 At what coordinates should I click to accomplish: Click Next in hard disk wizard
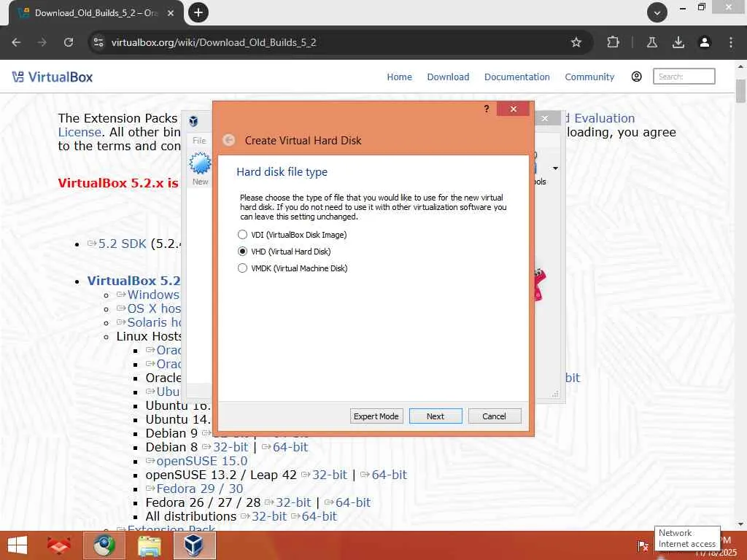pos(436,416)
